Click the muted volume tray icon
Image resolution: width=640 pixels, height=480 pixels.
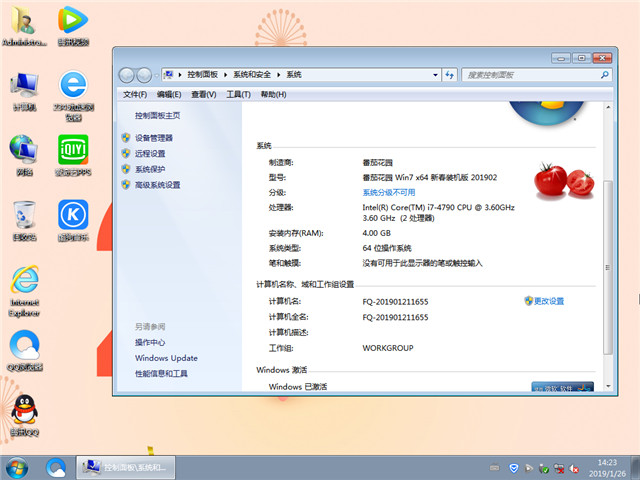[x=574, y=468]
